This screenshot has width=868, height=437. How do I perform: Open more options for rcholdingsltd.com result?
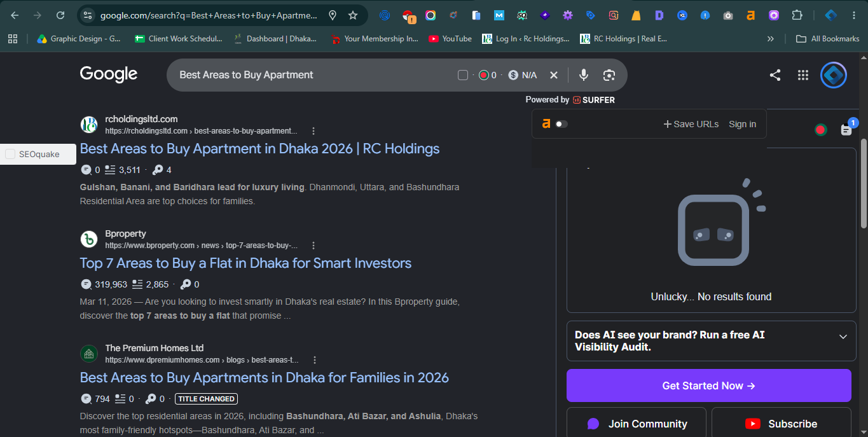[313, 131]
